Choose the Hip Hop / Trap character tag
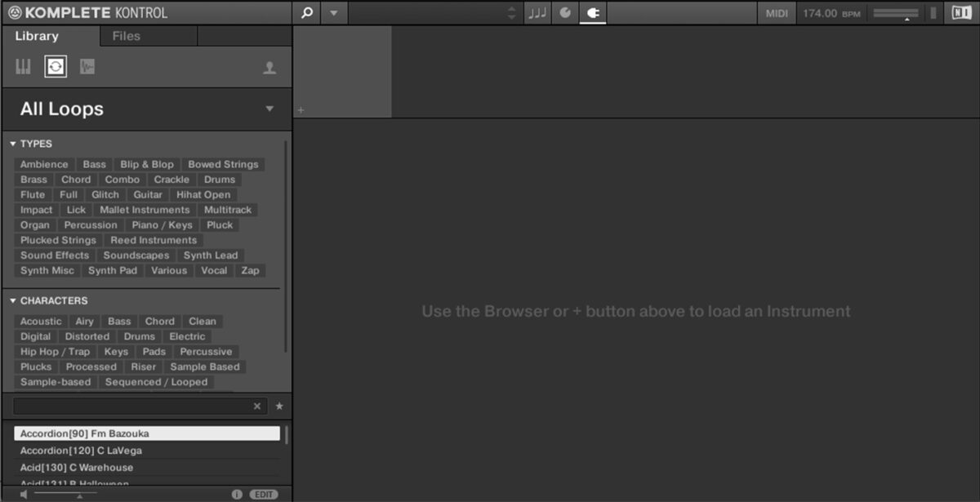980x502 pixels. coord(56,351)
